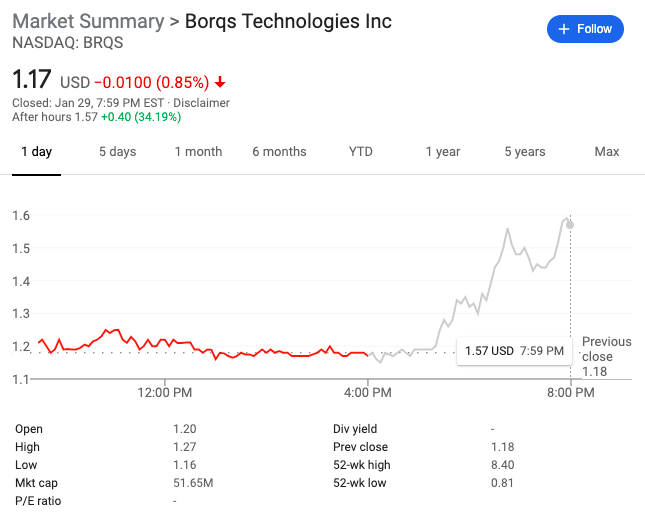Click the Previous close 1.18 label

(x=606, y=356)
